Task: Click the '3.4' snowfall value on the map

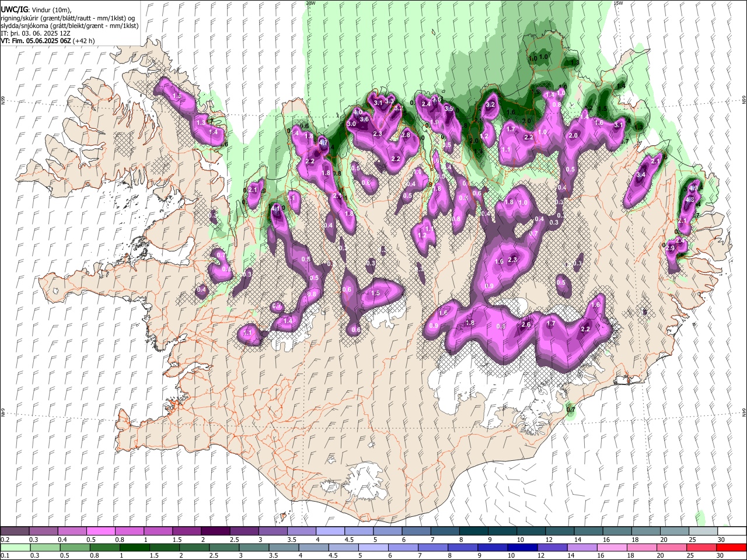Action: tap(641, 175)
